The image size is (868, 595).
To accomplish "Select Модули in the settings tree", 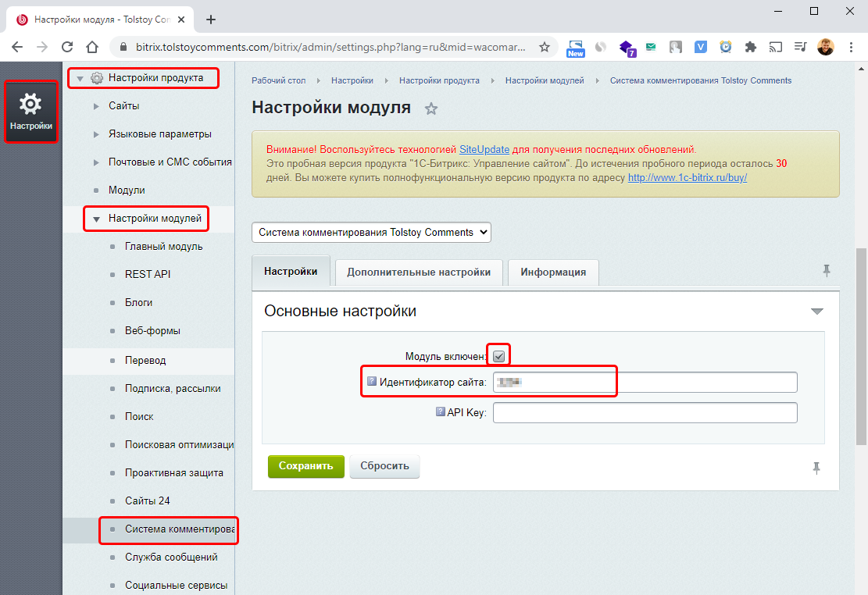I will pyautogui.click(x=127, y=191).
